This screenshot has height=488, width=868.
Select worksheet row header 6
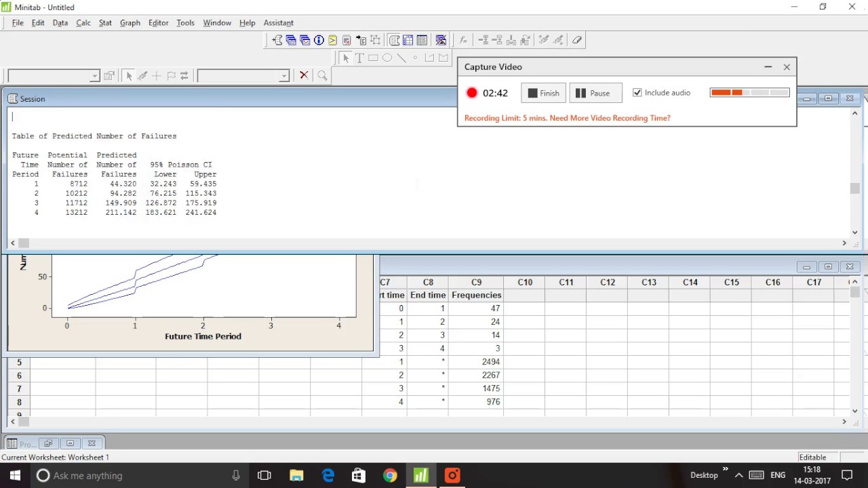tap(19, 375)
